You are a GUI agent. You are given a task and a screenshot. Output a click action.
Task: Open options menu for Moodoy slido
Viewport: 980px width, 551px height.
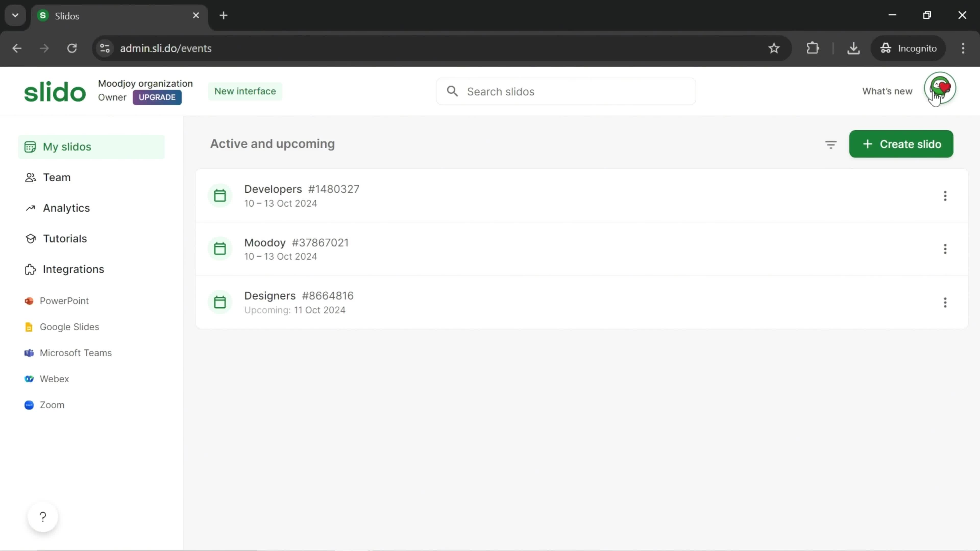945,249
